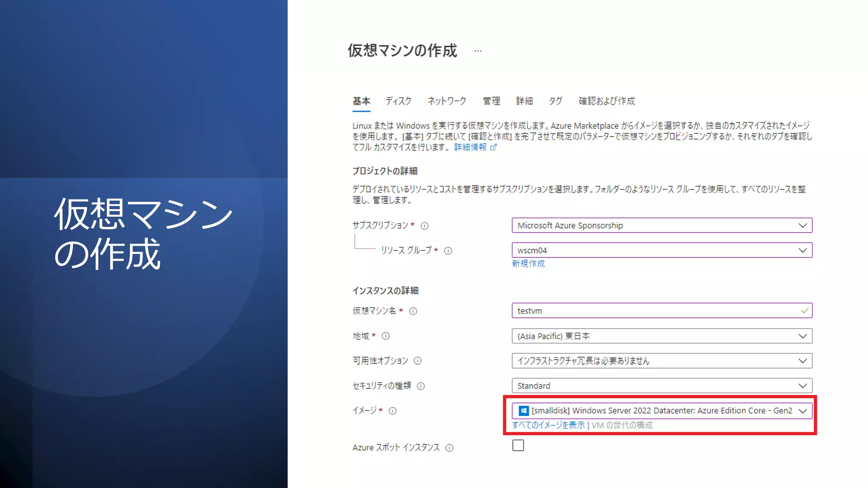Image resolution: width=868 pixels, height=488 pixels.
Task: Open the Microsoft Azure Sponsorship subscription dropdown
Action: (662, 225)
